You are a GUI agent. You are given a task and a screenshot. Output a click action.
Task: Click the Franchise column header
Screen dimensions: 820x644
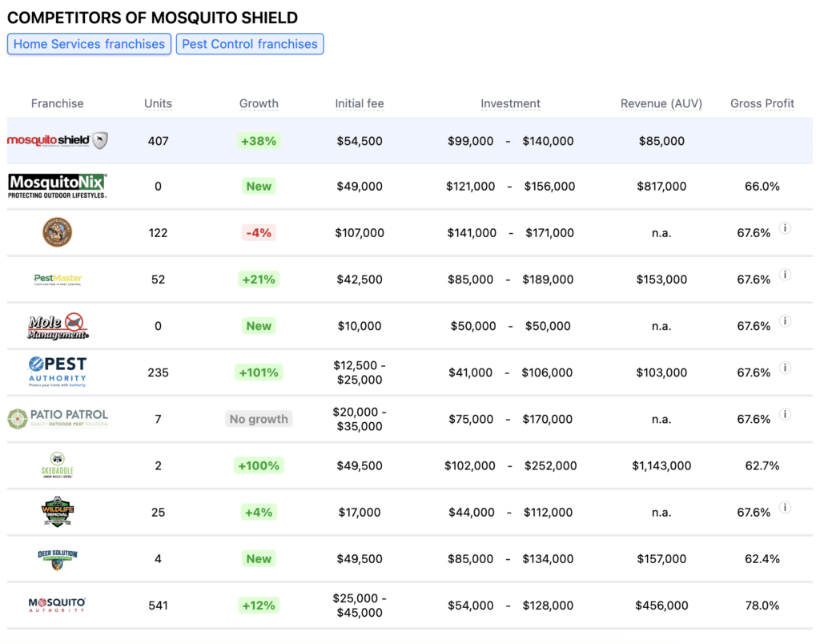point(57,103)
